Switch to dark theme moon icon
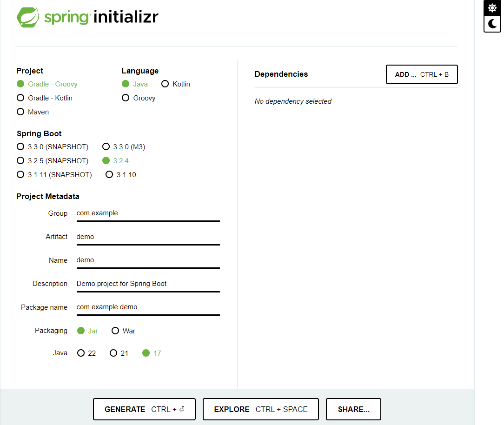504x425 pixels. tap(492, 24)
